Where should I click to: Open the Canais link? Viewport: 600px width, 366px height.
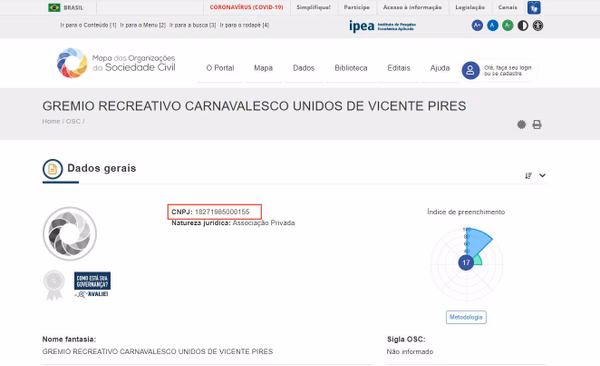click(x=507, y=7)
